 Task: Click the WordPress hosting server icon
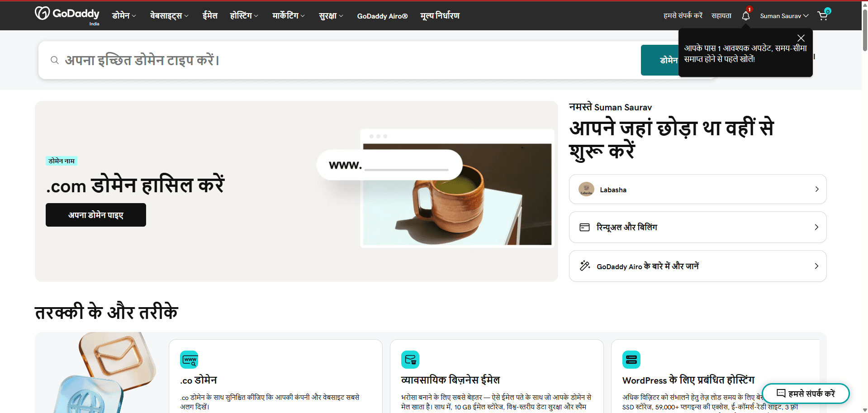pos(631,360)
